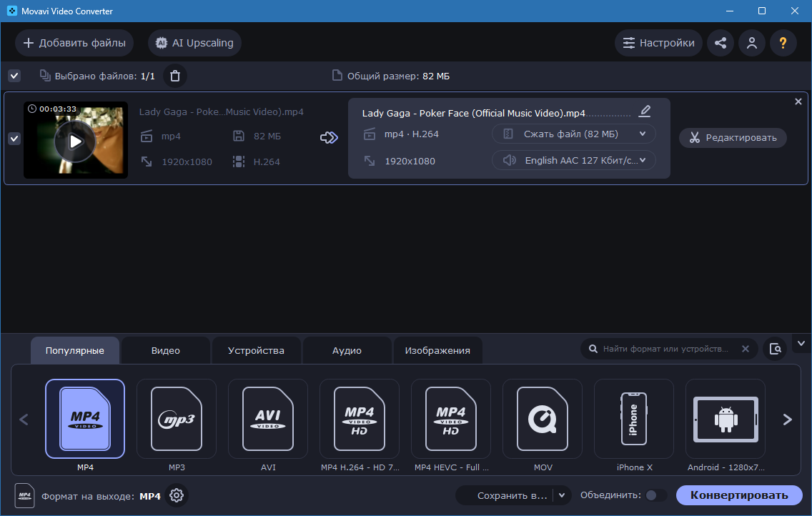Expand the Сохранить в dropdown arrow
Screen dimensions: 812x516
562,496
